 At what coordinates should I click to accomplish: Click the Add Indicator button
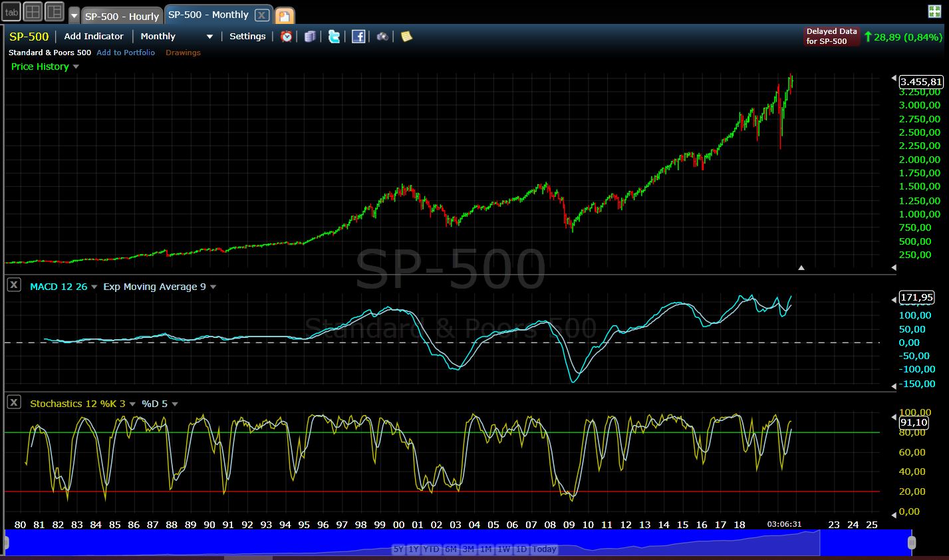coord(94,37)
